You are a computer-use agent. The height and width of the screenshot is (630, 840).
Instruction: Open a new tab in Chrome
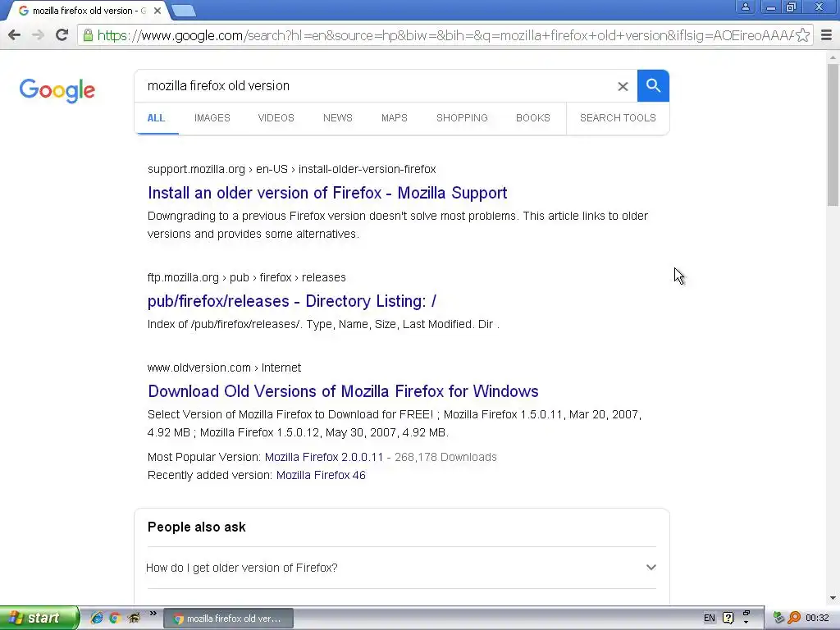click(184, 11)
